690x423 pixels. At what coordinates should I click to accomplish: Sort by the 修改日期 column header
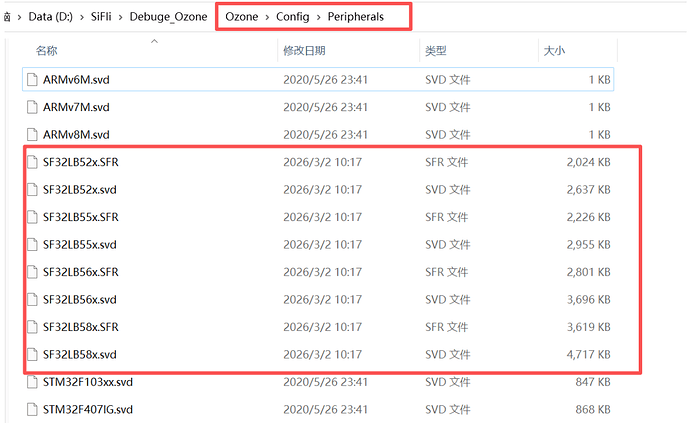click(304, 51)
